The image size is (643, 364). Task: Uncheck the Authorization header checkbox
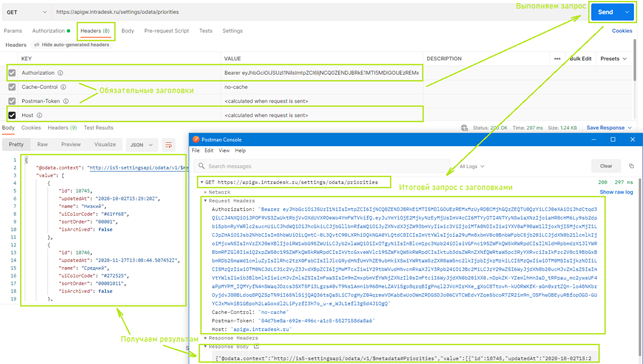click(x=12, y=73)
